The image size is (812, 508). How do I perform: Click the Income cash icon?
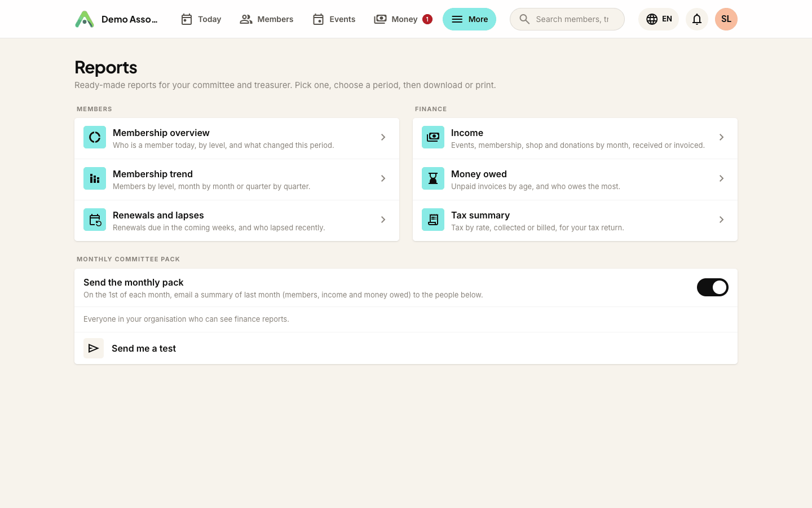(x=433, y=137)
